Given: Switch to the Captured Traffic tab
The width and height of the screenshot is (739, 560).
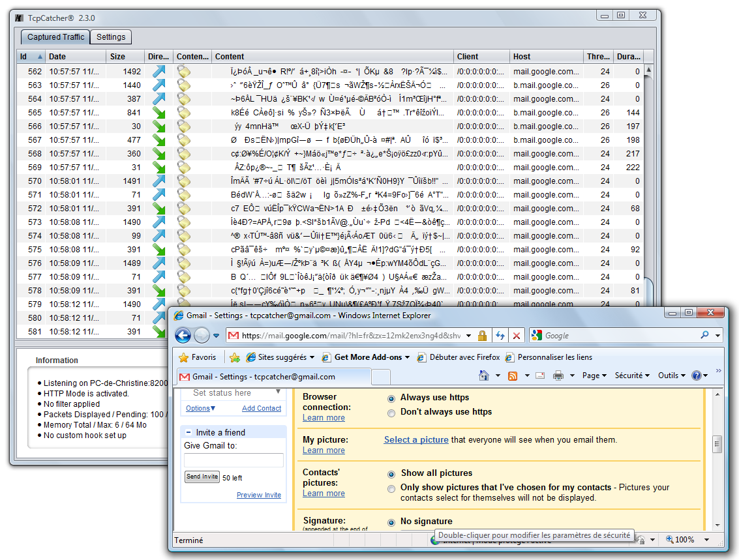Looking at the screenshot, I should (x=55, y=37).
